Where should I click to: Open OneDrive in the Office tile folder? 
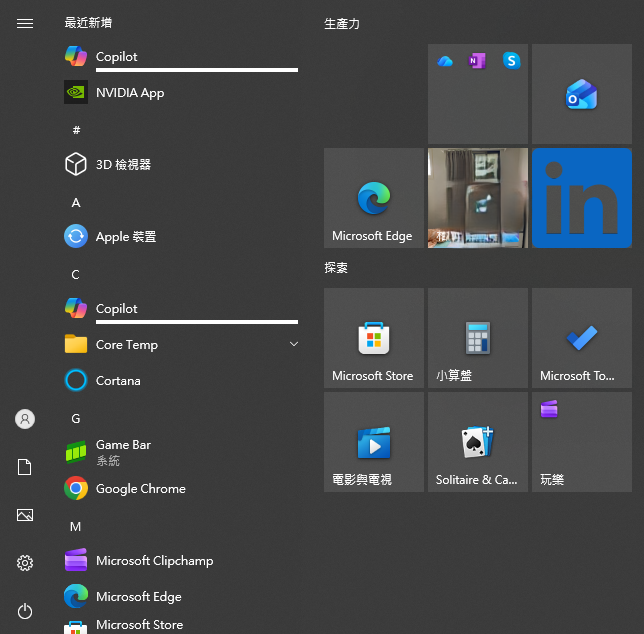click(445, 61)
